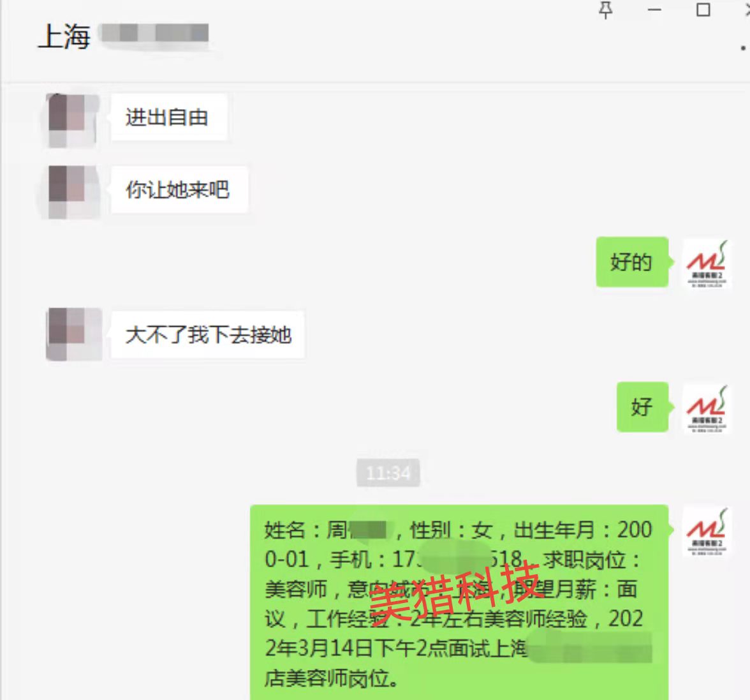
Task: Select the 大不了我下去接她 message bubble
Action: tap(208, 334)
